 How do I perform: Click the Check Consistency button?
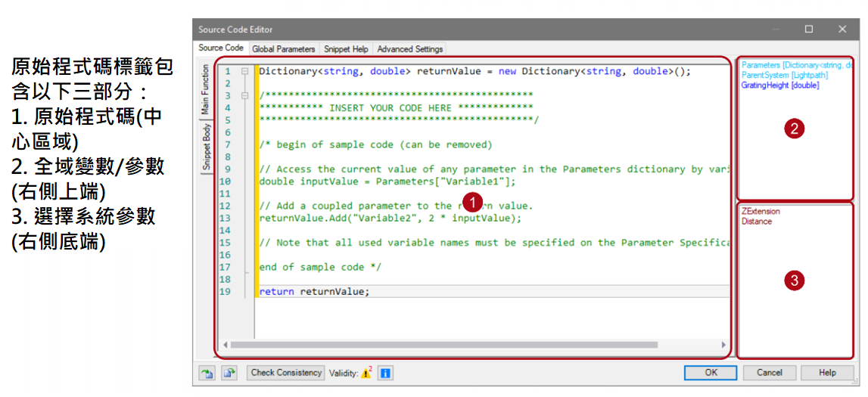coord(285,373)
